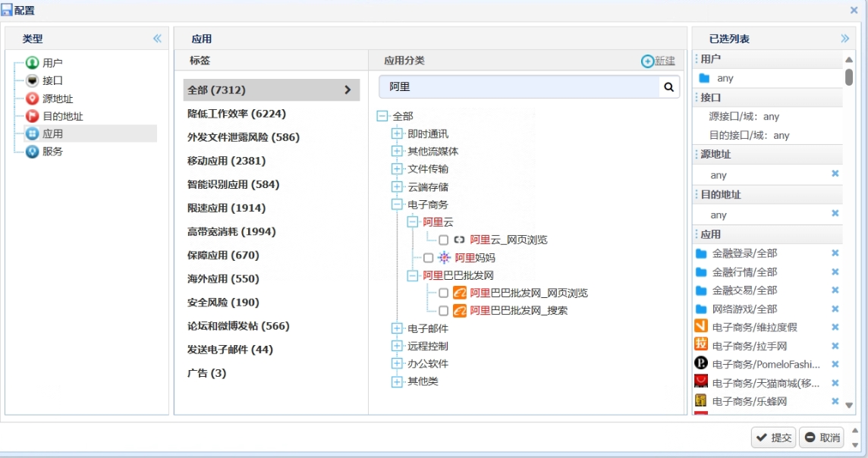
Task: Expand the 远程控制 category
Action: coord(397,346)
